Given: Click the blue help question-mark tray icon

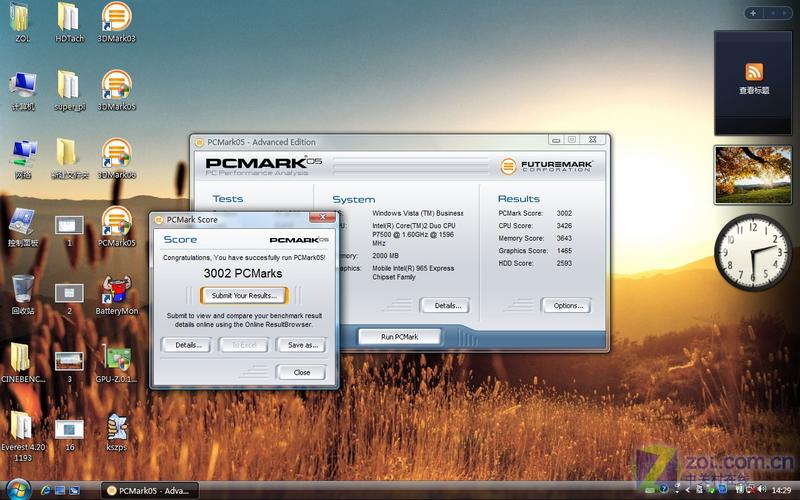Looking at the screenshot, I should (664, 489).
